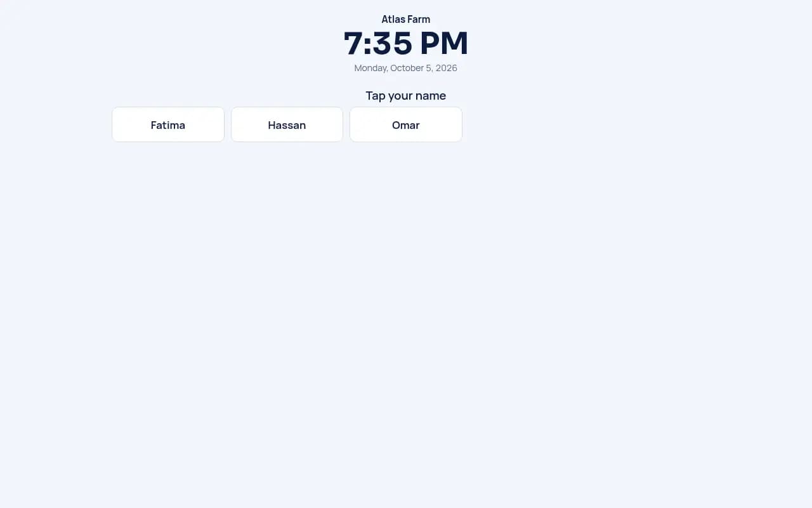Click the Tap your name heading
The width and height of the screenshot is (812, 508).
[406, 96]
